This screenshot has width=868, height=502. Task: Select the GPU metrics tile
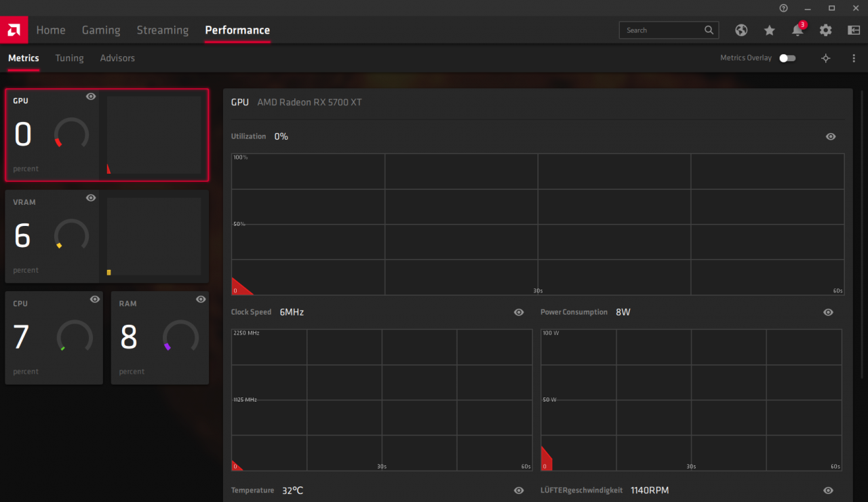(107, 135)
